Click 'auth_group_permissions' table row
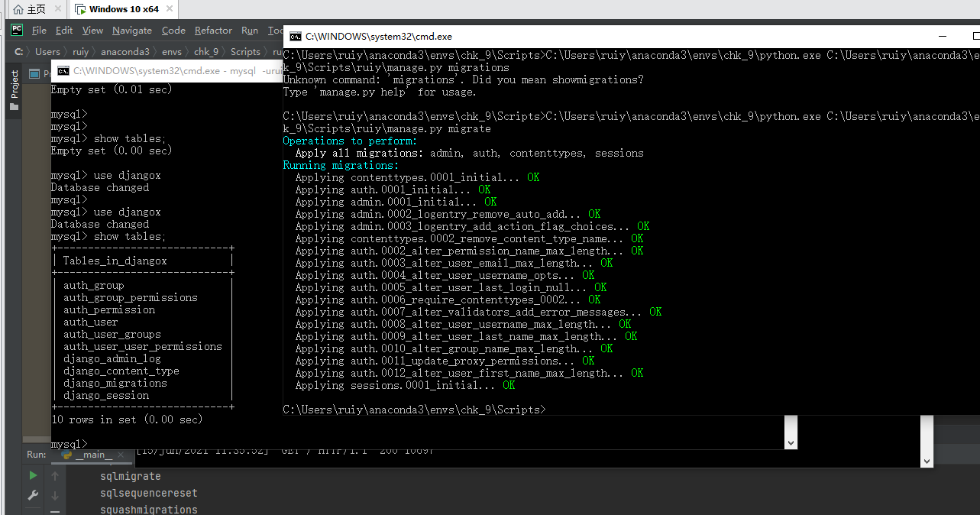The height and width of the screenshot is (515, 980). pos(131,297)
